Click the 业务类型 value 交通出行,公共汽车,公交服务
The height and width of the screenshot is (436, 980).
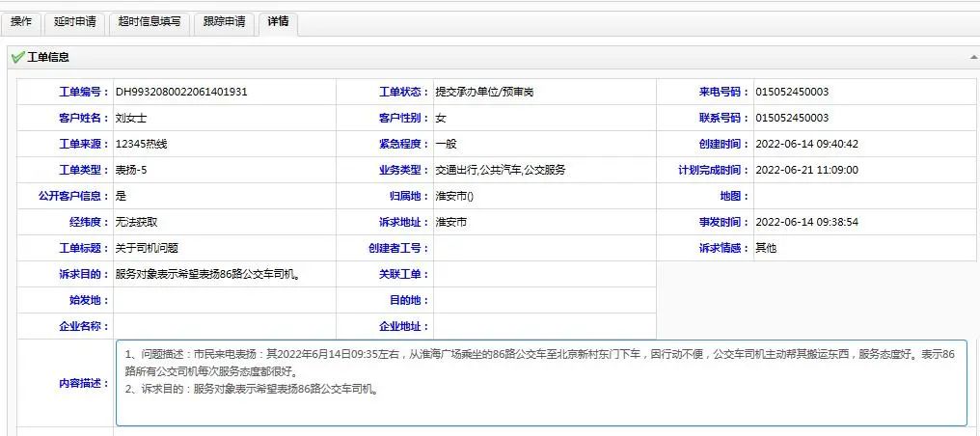click(x=501, y=170)
